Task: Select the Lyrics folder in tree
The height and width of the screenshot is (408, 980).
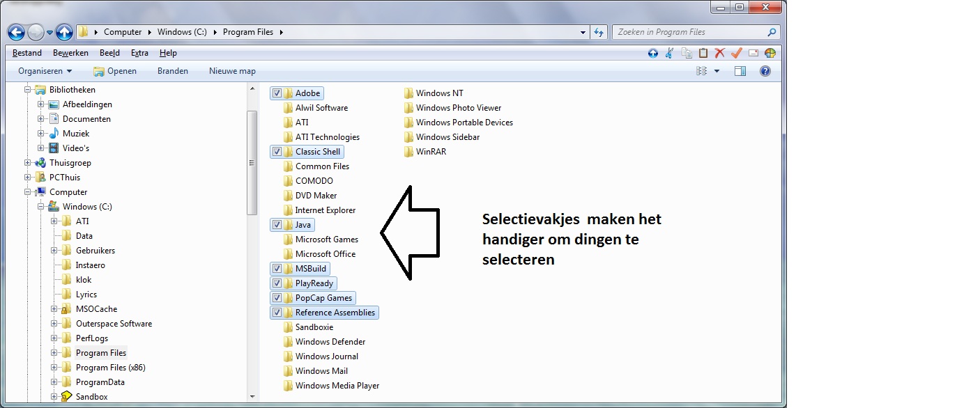Action: [86, 295]
